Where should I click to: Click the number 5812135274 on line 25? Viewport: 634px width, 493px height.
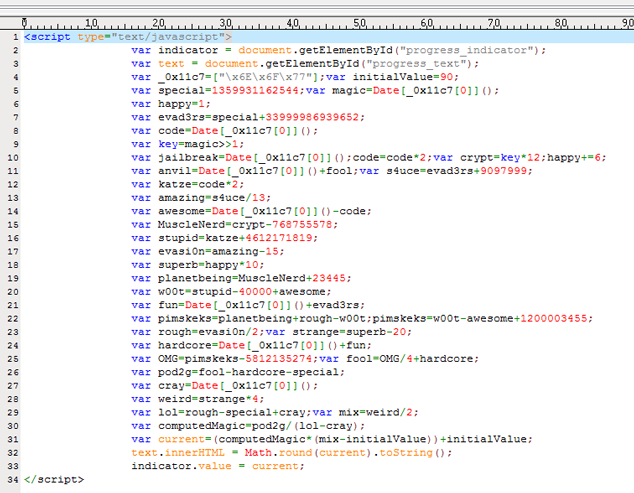tap(279, 359)
